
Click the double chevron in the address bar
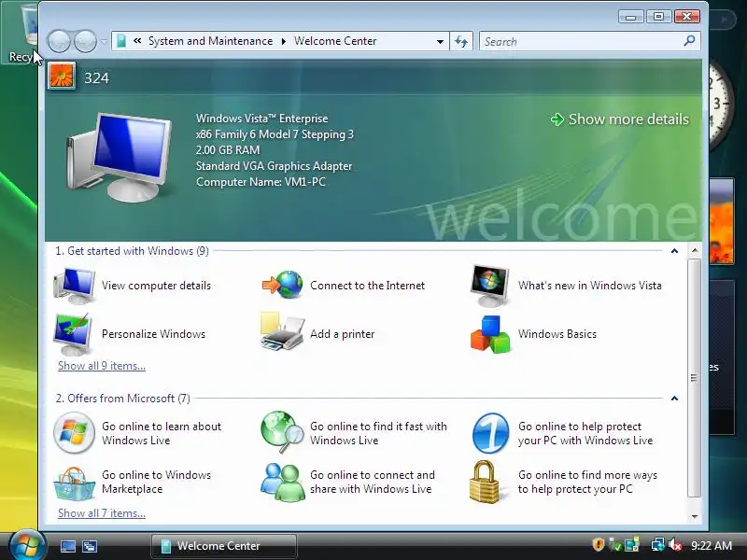coord(137,41)
